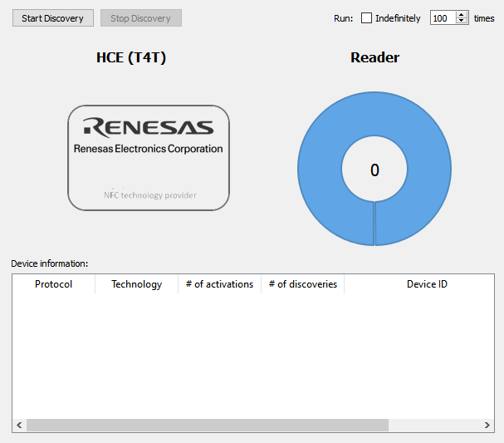Enable the Indefinitely run checkbox
The width and height of the screenshot is (504, 443).
click(x=367, y=18)
